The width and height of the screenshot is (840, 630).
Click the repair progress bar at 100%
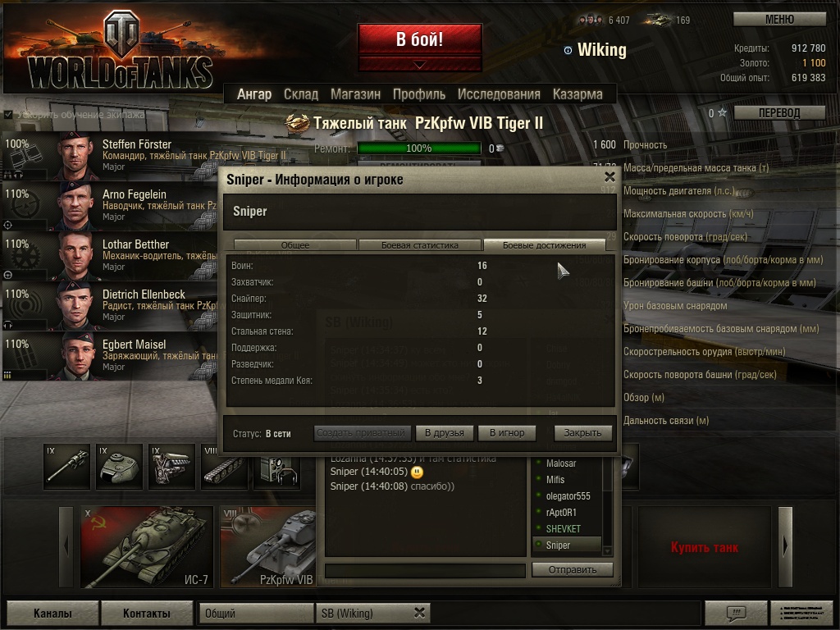[x=419, y=148]
